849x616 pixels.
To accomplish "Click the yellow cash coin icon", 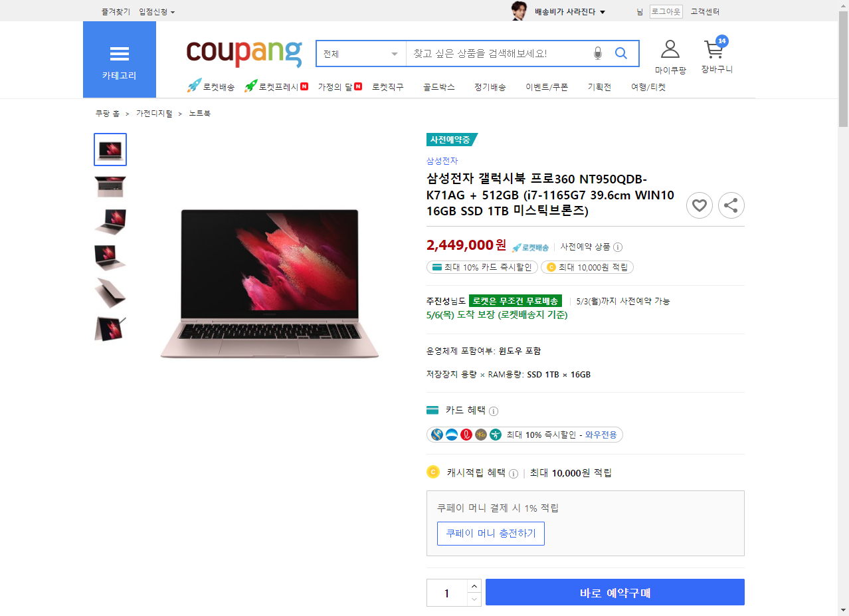I will pos(433,472).
